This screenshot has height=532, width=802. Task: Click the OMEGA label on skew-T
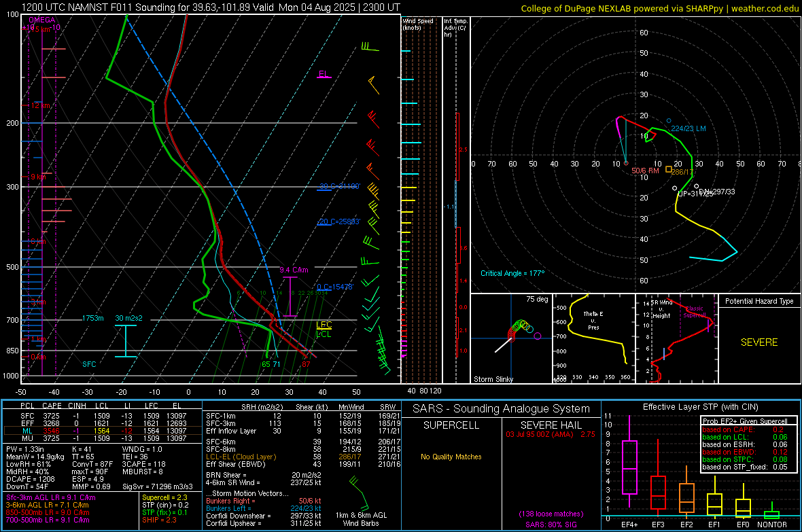[42, 20]
